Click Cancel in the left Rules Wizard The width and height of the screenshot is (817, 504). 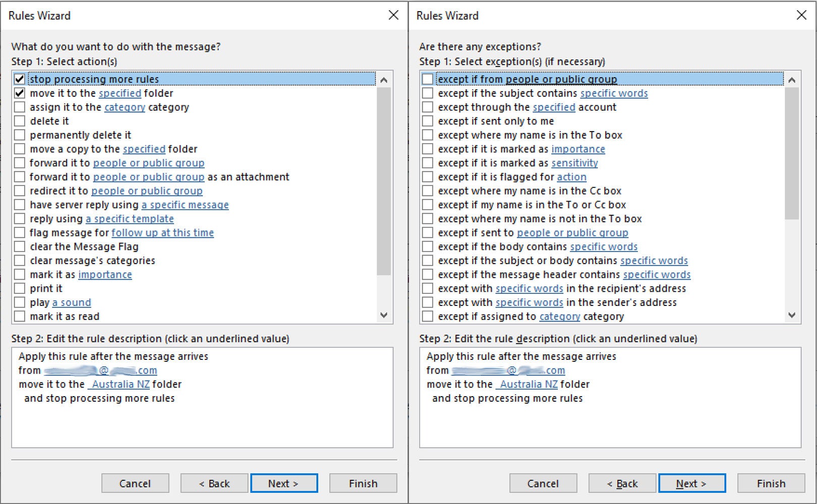click(135, 483)
